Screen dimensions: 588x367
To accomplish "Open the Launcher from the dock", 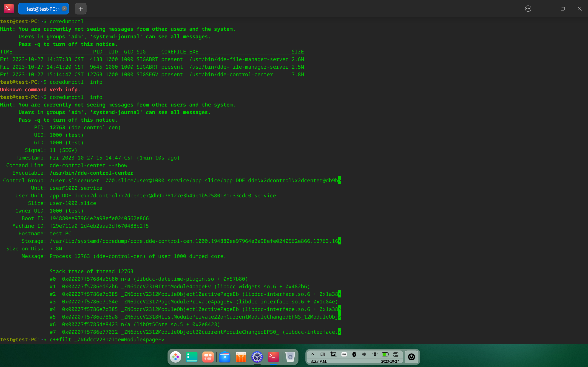I will click(175, 357).
